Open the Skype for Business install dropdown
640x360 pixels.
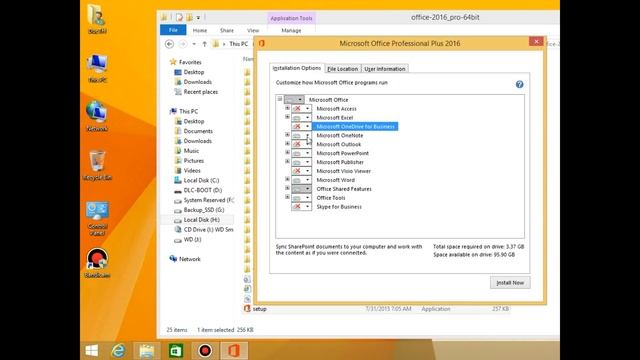[302, 207]
